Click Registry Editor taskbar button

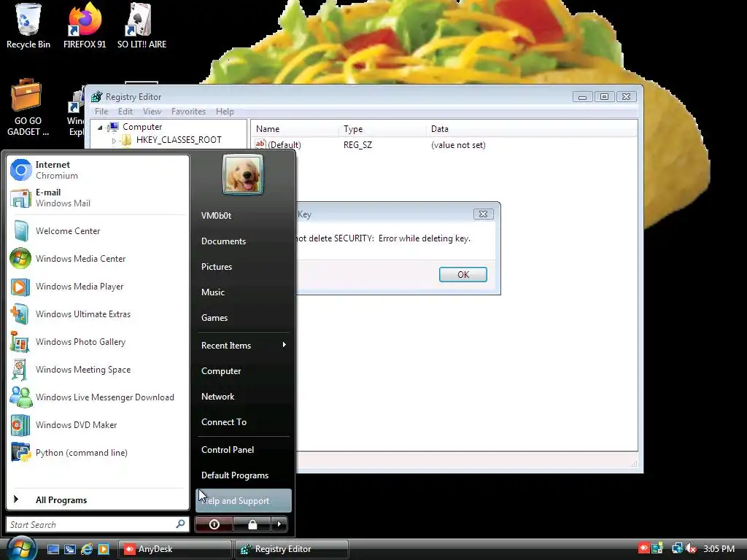point(292,549)
